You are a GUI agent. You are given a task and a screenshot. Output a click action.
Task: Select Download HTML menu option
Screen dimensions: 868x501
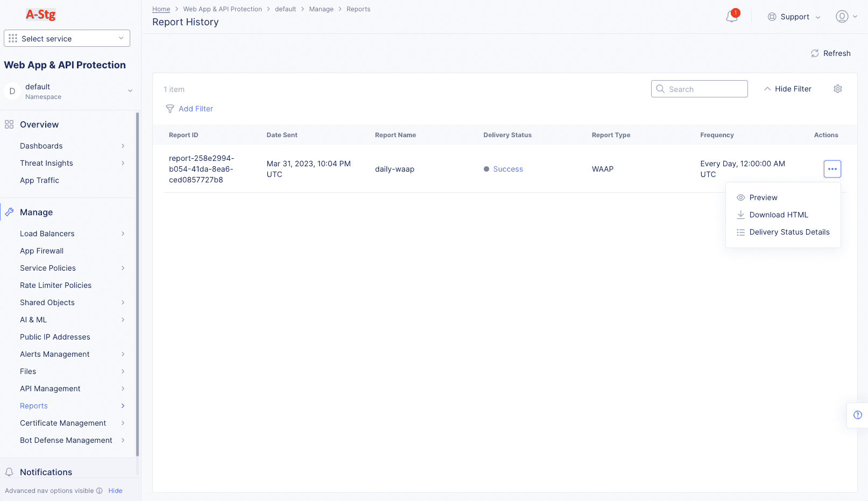pos(778,215)
